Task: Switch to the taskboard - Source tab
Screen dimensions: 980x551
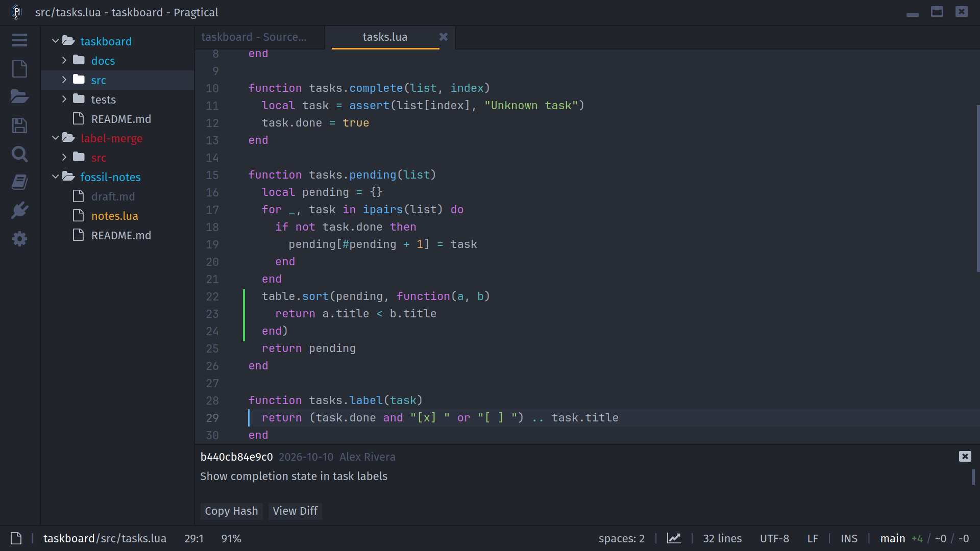Action: (x=259, y=37)
